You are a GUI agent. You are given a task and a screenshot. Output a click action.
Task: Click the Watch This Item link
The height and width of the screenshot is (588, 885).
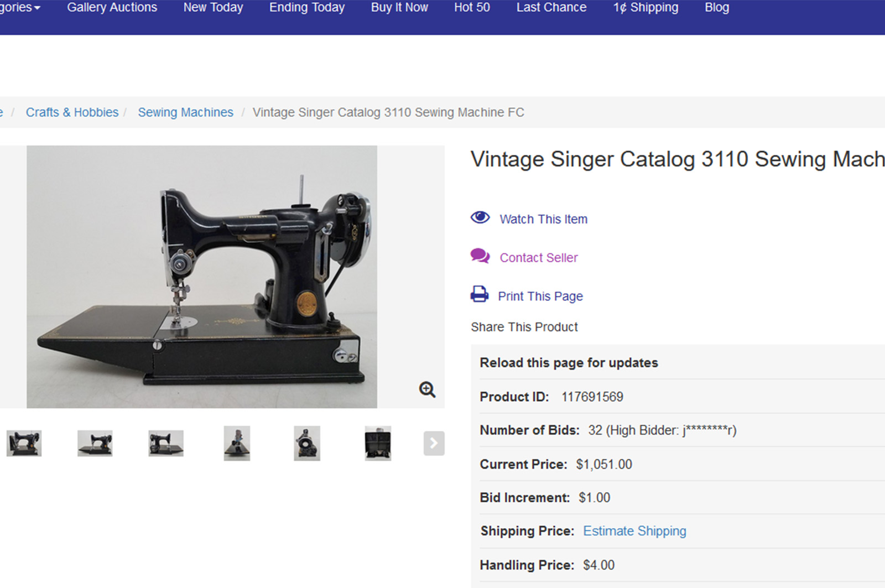544,219
